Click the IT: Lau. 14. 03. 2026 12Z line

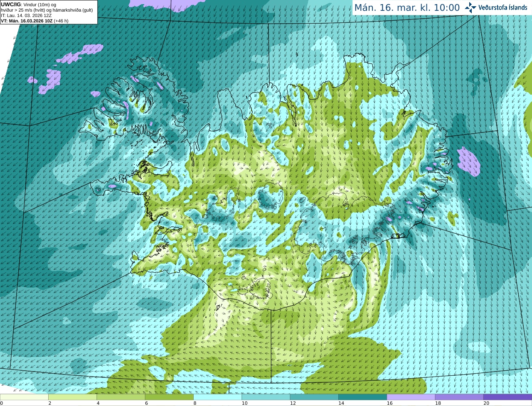(26, 15)
